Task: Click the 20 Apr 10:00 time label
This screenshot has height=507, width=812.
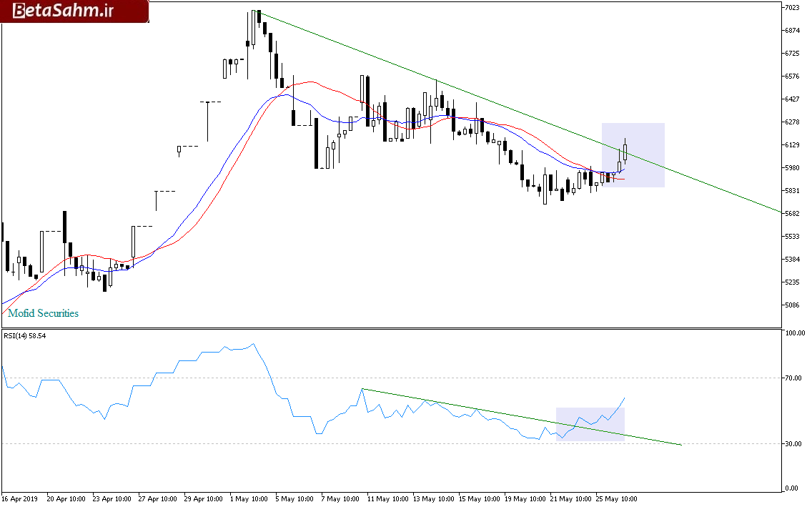Action: [66, 498]
